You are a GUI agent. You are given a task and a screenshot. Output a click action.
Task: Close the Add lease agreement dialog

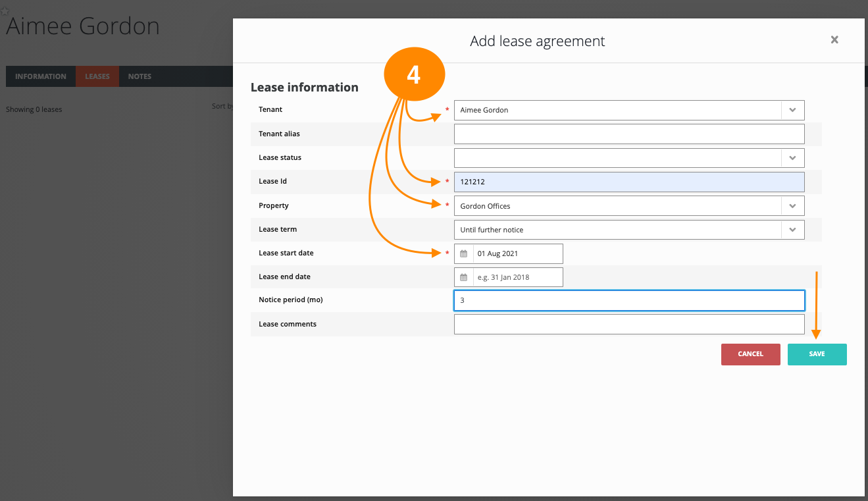[x=834, y=40]
